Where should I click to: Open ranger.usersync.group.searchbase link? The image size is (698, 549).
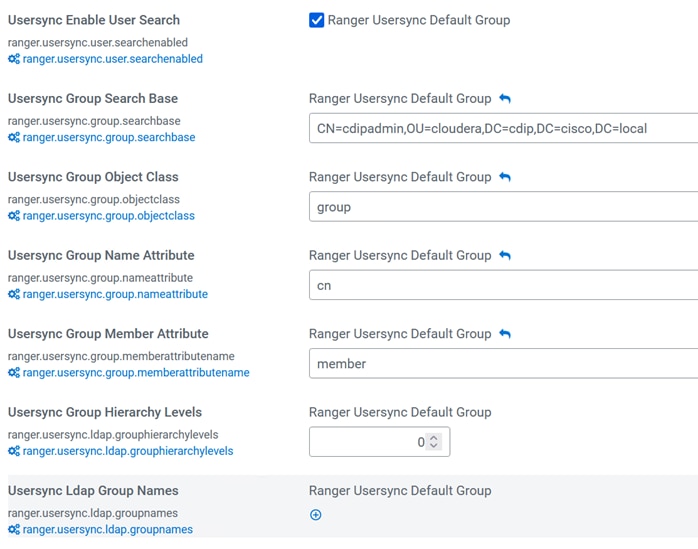click(109, 137)
